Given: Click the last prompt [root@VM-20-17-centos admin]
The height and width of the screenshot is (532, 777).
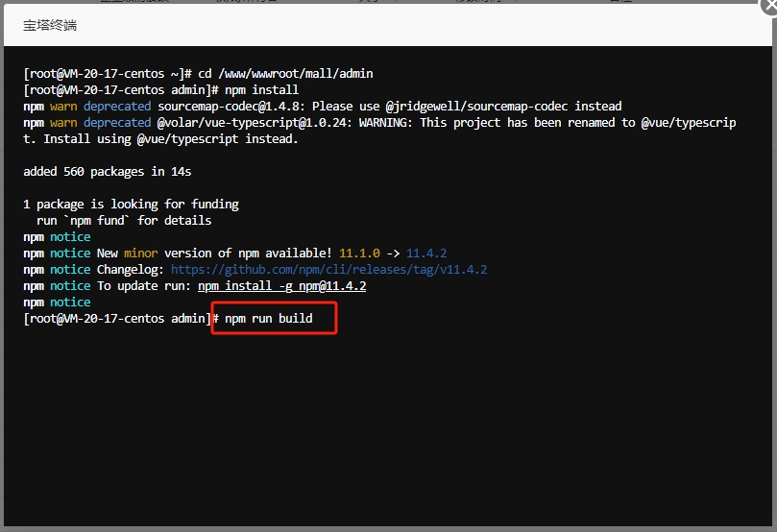Looking at the screenshot, I should coord(117,319).
